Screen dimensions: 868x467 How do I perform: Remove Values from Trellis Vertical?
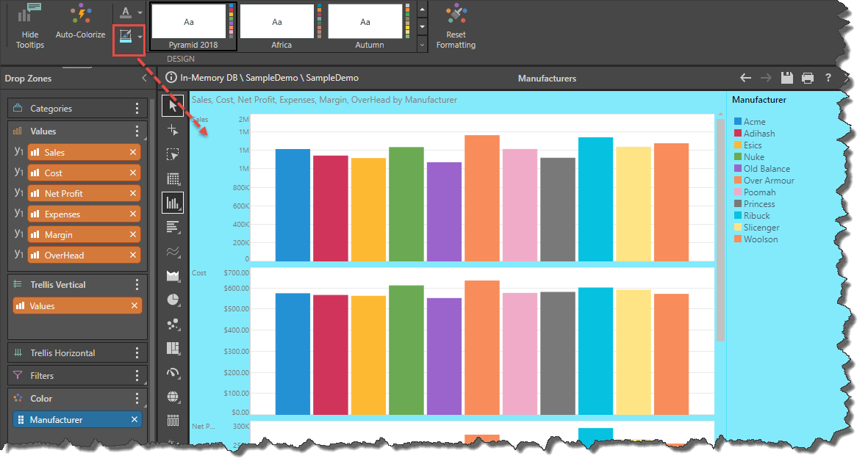tap(134, 305)
